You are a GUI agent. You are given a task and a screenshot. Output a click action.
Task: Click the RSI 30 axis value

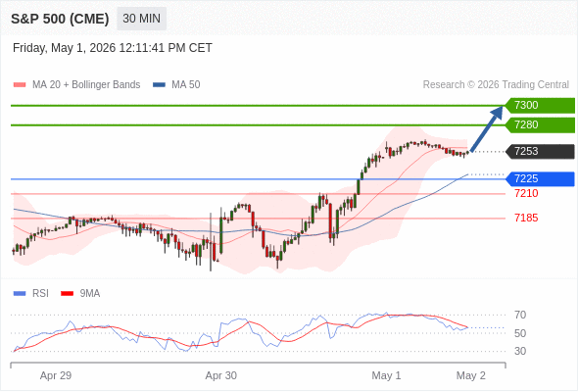pos(520,351)
